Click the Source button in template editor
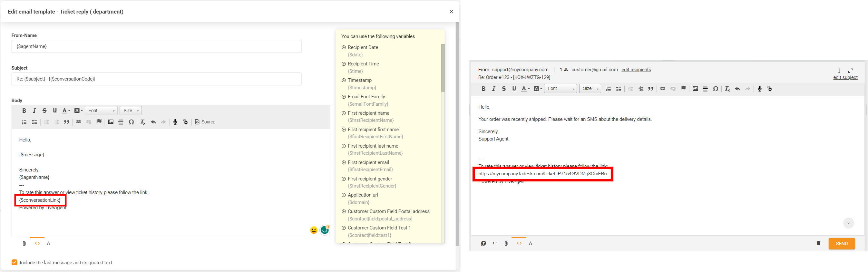 click(205, 122)
